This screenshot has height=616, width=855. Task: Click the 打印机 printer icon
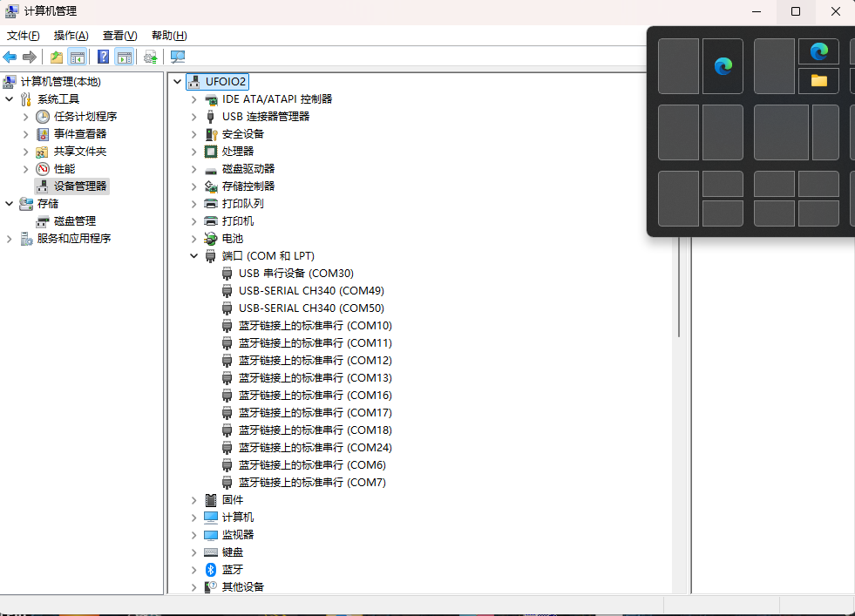pos(210,221)
